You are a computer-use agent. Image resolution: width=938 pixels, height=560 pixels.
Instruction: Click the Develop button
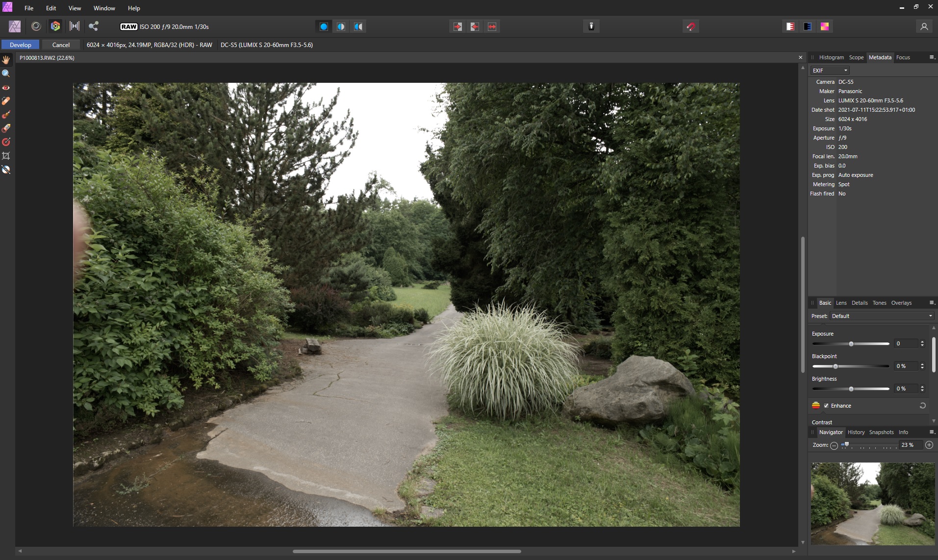(x=21, y=45)
